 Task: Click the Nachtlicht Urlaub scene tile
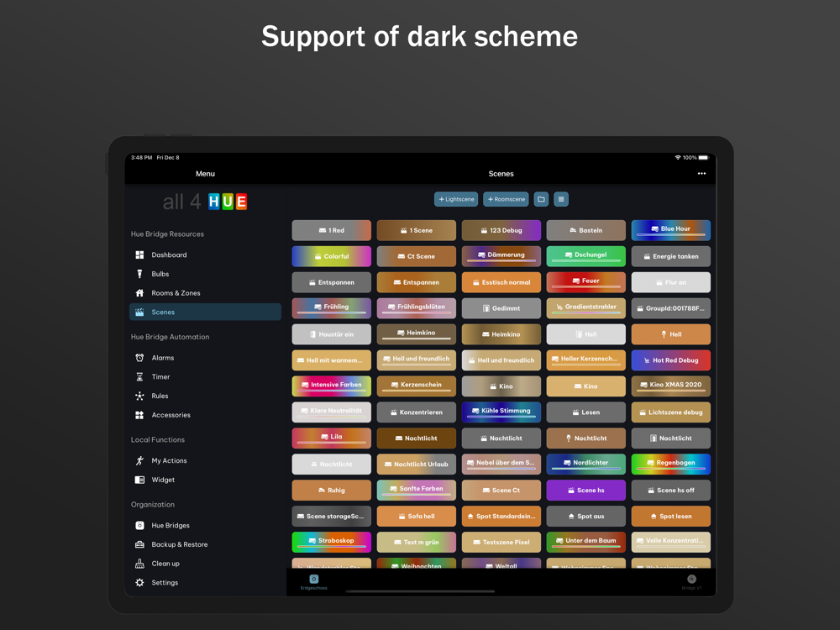(417, 464)
